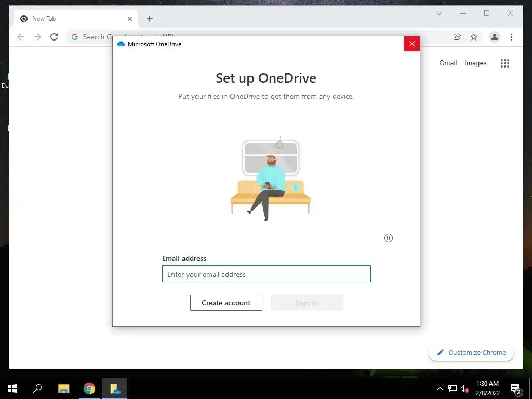
Task: Click the greyed-out Sign in button
Action: (x=307, y=303)
